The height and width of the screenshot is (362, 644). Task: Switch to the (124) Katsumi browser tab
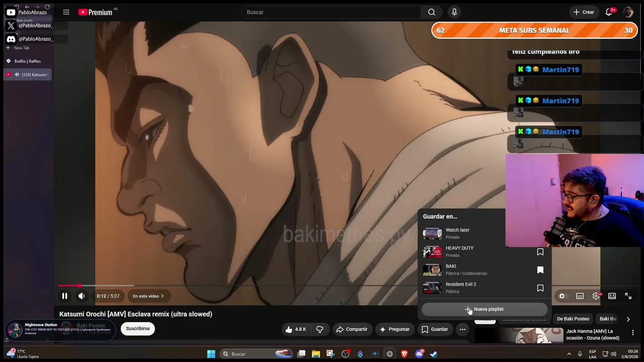tap(28, 74)
